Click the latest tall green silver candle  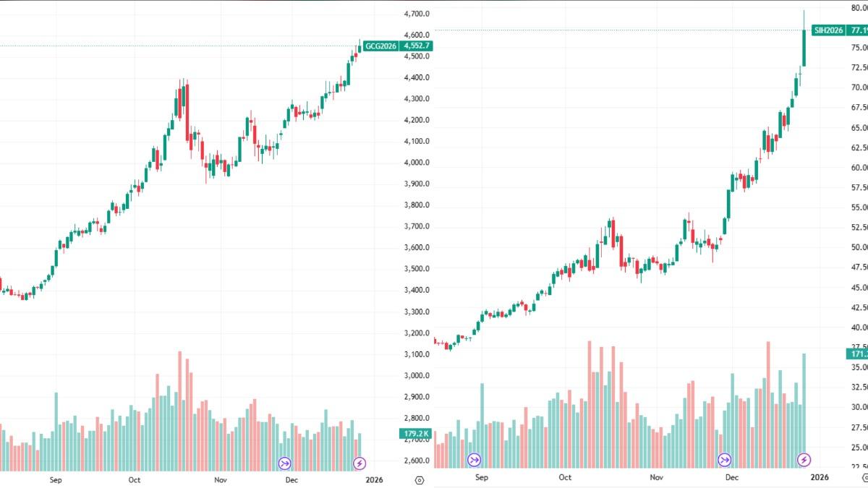point(804,48)
